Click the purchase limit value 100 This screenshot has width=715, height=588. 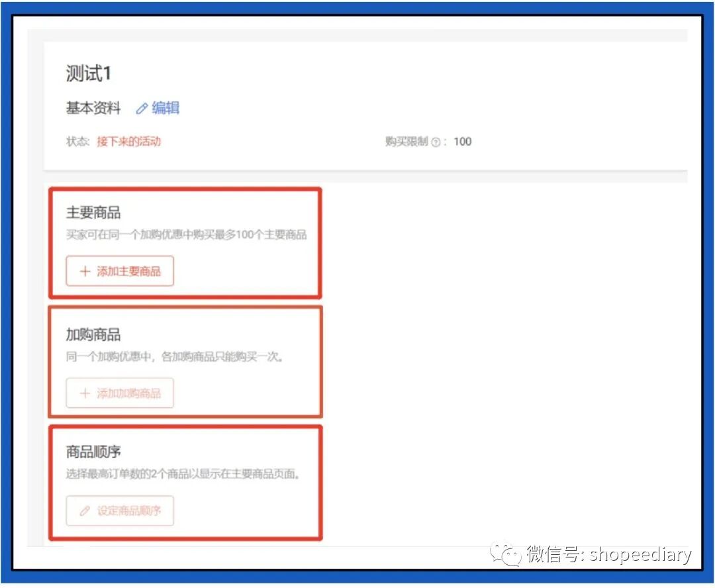click(x=463, y=142)
